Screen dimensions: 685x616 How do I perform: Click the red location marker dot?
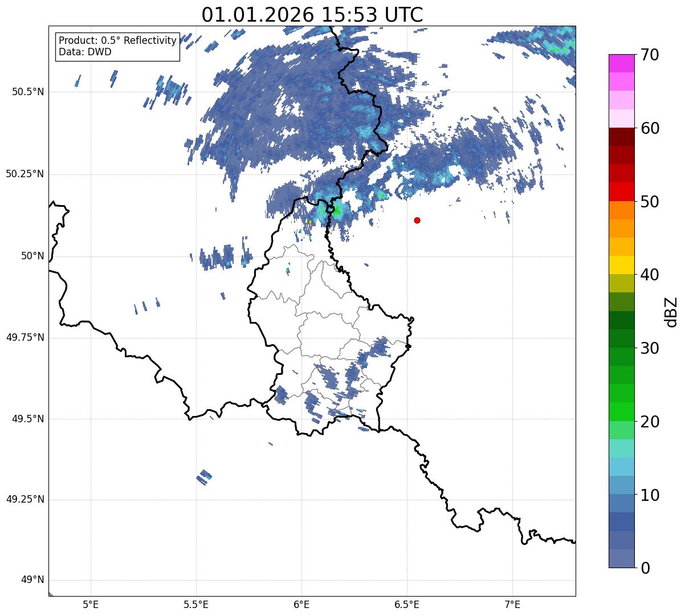417,220
